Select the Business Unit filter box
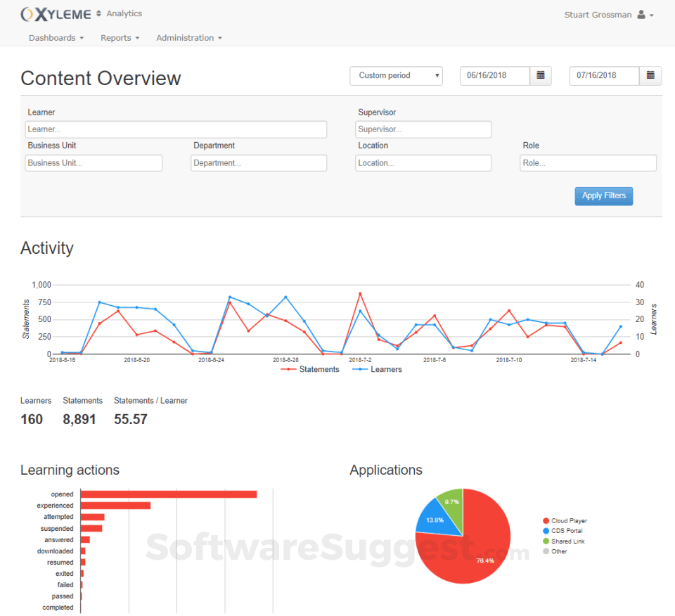The width and height of the screenshot is (675, 616). click(x=94, y=163)
